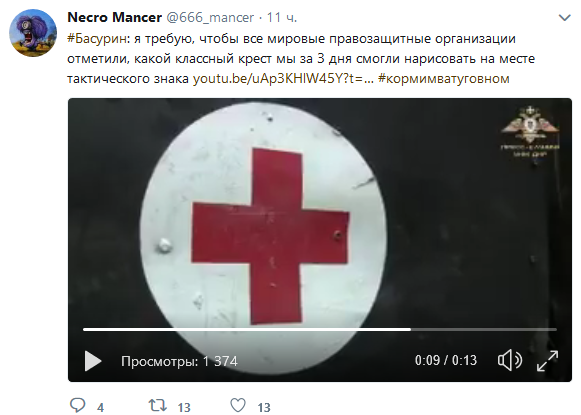This screenshot has height=415, width=581.
Task: Retweet using the arrows icon
Action: pos(157,405)
